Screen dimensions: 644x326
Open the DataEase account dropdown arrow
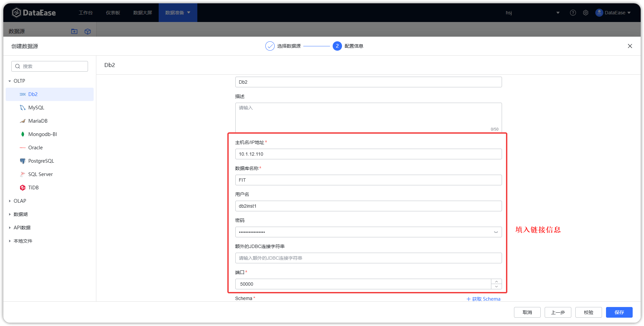click(x=629, y=13)
